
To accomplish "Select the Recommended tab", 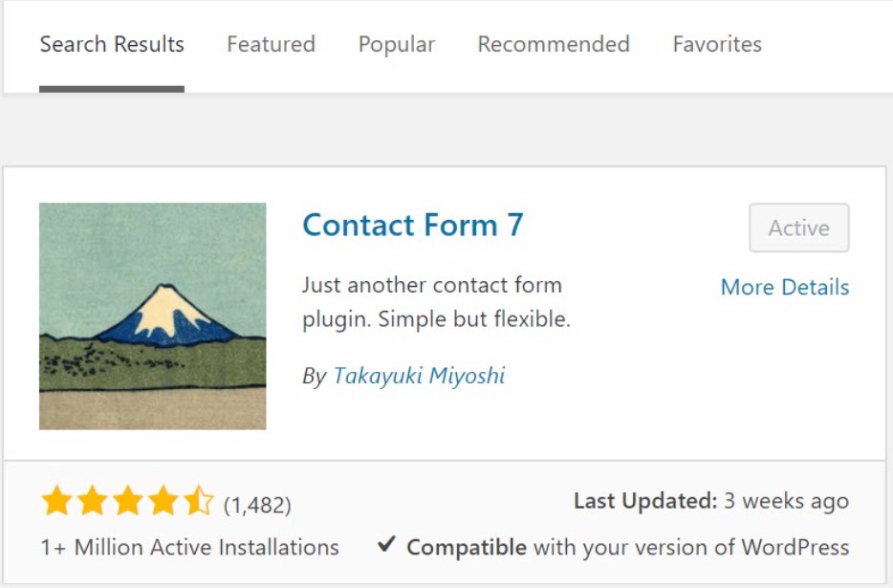I will click(x=553, y=44).
